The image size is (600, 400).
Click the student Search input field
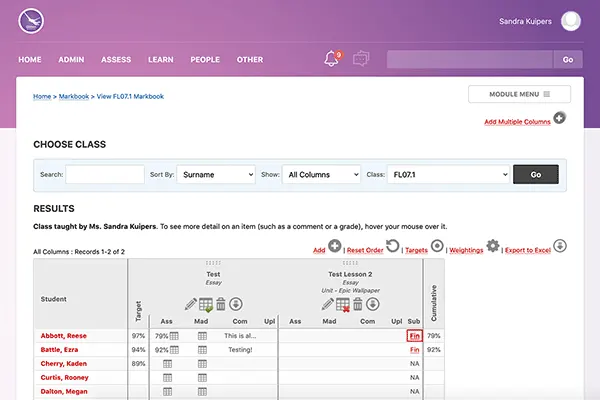click(105, 174)
